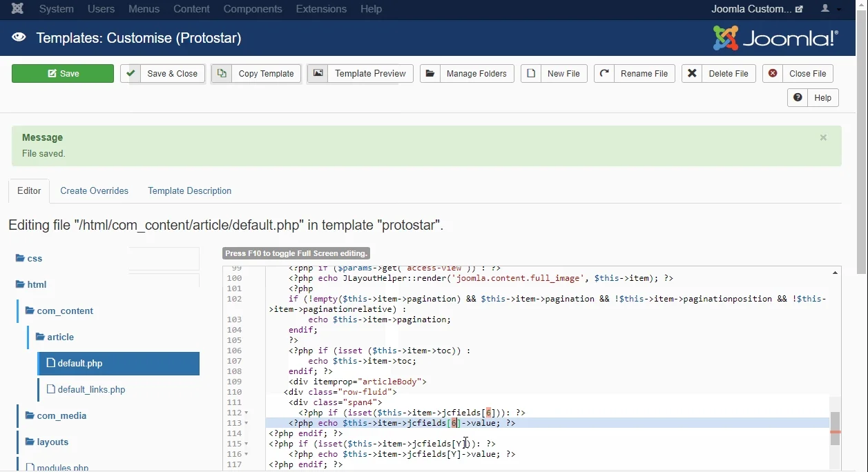The width and height of the screenshot is (868, 472).
Task: Click the file icon beside default_links.php
Action: click(50, 390)
